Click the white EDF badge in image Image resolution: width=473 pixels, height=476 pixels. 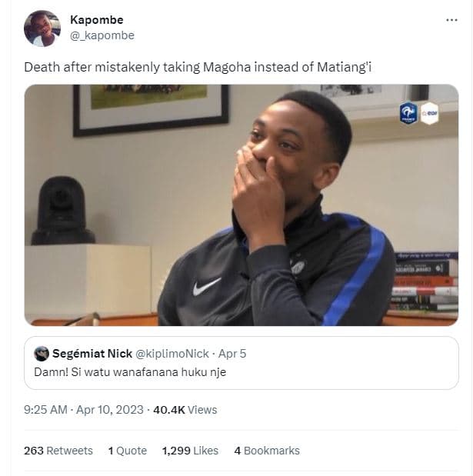click(428, 114)
